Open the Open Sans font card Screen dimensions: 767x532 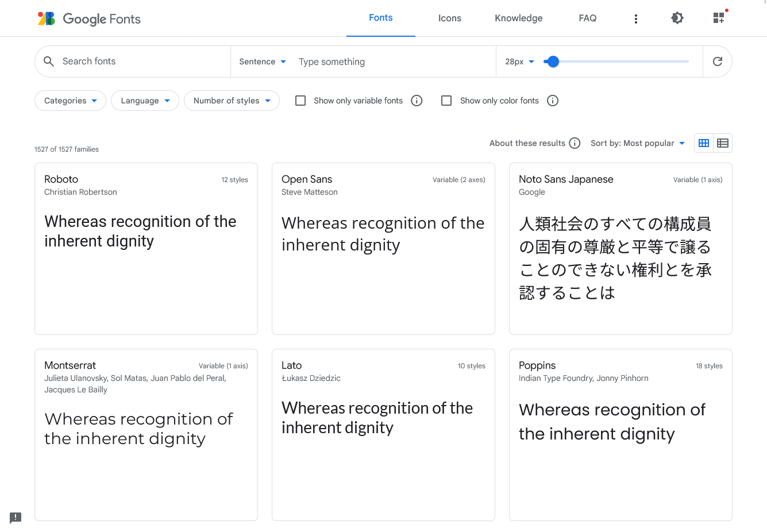383,249
